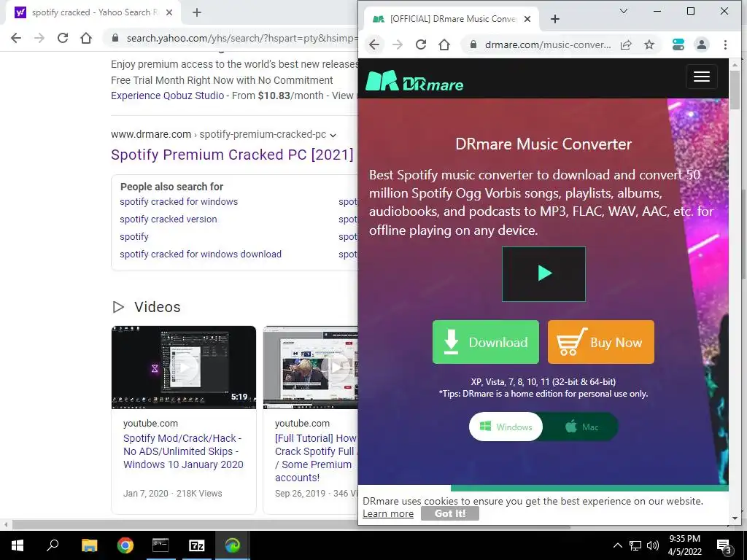
Task: Open File Explorer from the taskbar
Action: (x=89, y=545)
